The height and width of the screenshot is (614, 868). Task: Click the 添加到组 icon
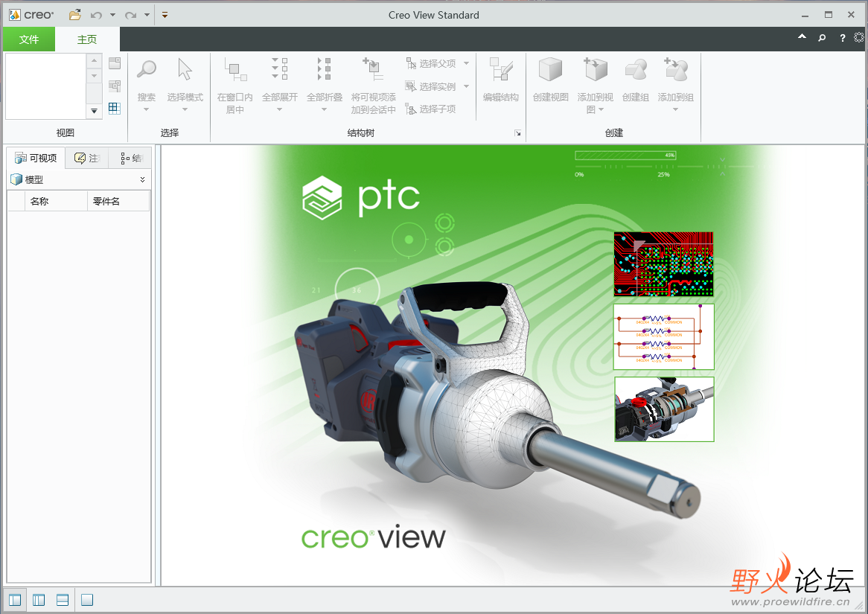(x=675, y=70)
